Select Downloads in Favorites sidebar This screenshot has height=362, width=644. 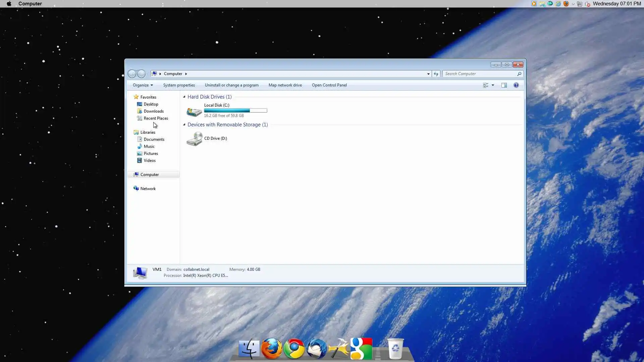154,111
